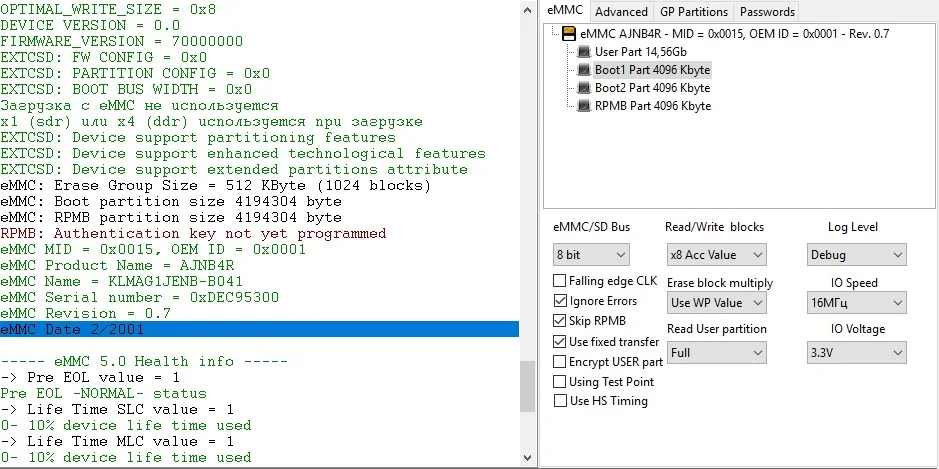939x469 pixels.
Task: Open the Erase block multiply dropdown
Action: tap(716, 302)
